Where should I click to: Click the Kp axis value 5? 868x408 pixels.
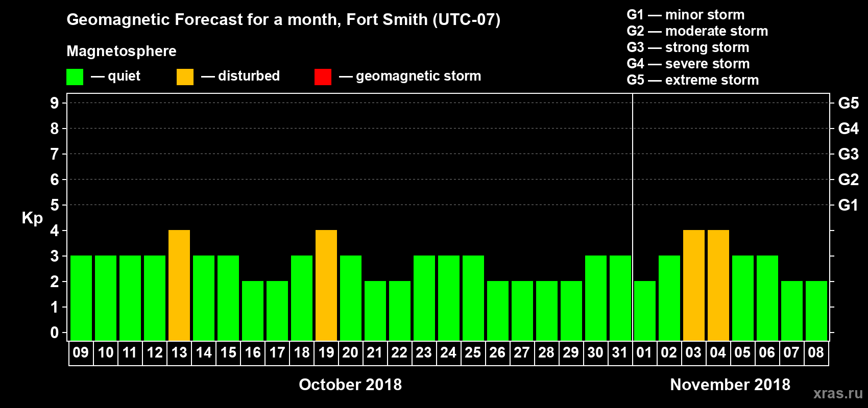coord(55,205)
